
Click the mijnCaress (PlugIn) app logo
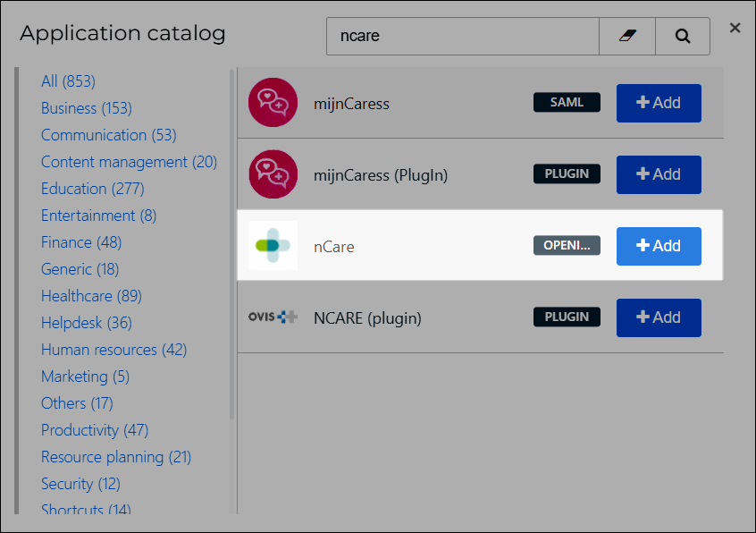tap(273, 174)
